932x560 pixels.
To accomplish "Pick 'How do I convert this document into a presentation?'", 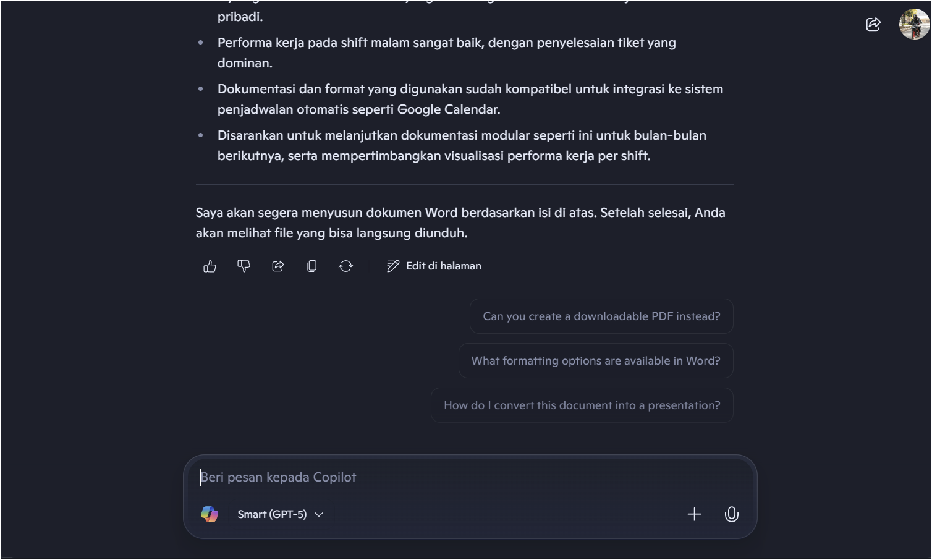I will [582, 405].
